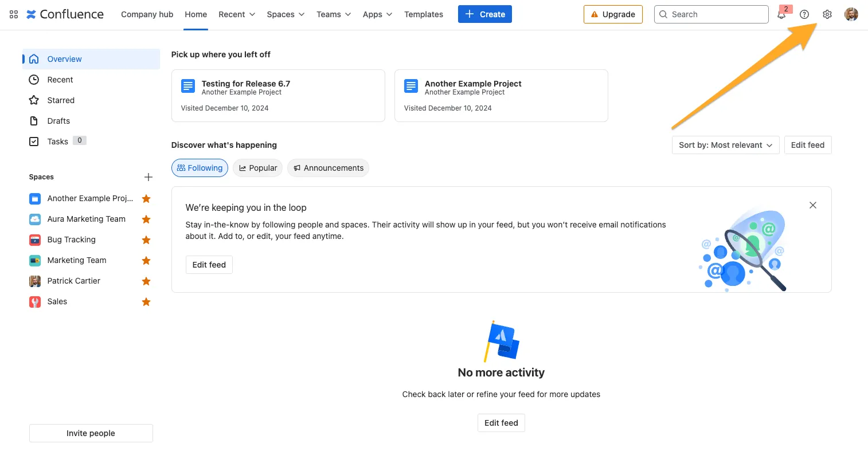The height and width of the screenshot is (467, 868).
Task: Select the Announcements feed tab
Action: [328, 168]
